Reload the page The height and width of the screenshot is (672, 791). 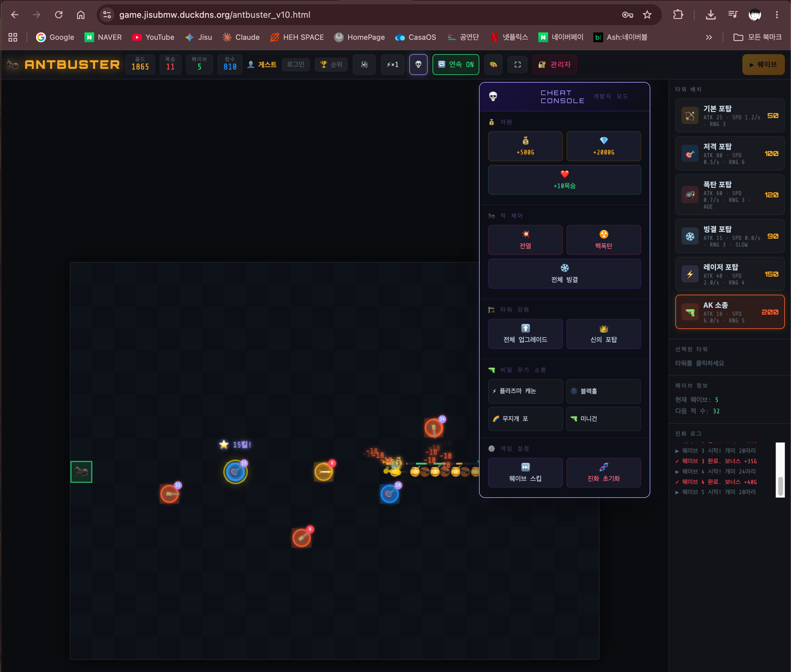(59, 15)
